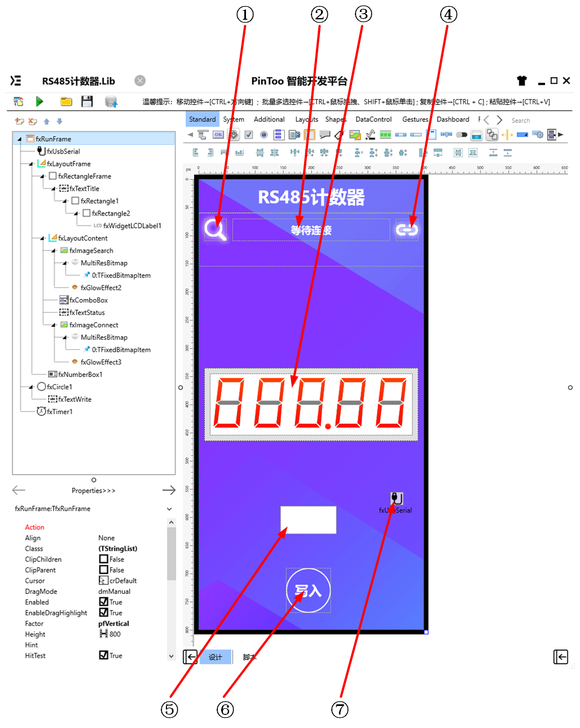This screenshot has height=728, width=580.
Task: Collapse the fxCircle1 tree node
Action: click(x=31, y=387)
